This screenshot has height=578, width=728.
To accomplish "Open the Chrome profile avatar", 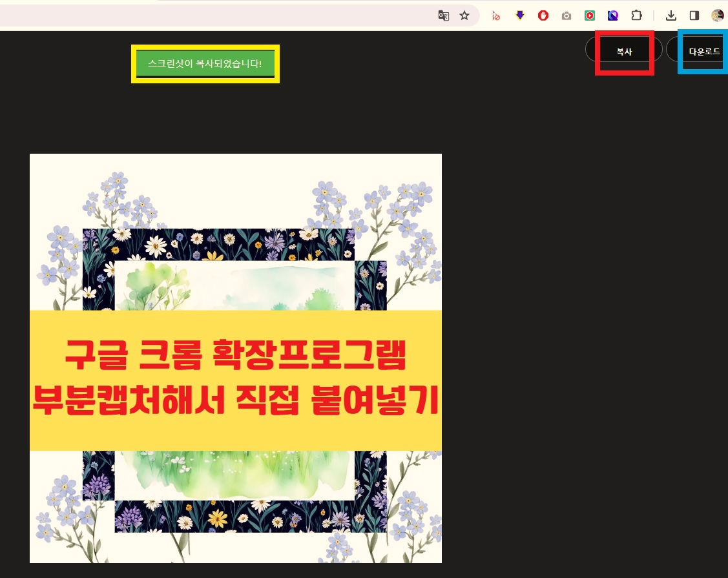I will pyautogui.click(x=718, y=15).
